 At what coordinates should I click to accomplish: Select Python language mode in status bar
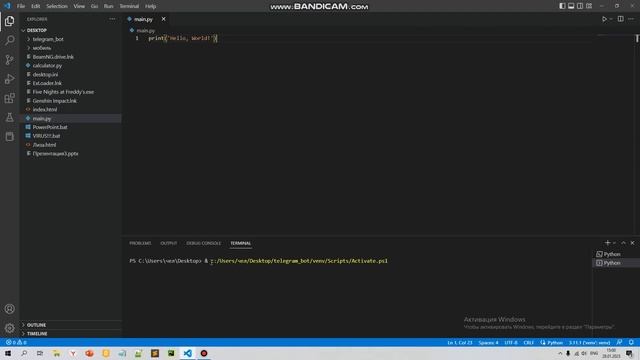(555, 342)
